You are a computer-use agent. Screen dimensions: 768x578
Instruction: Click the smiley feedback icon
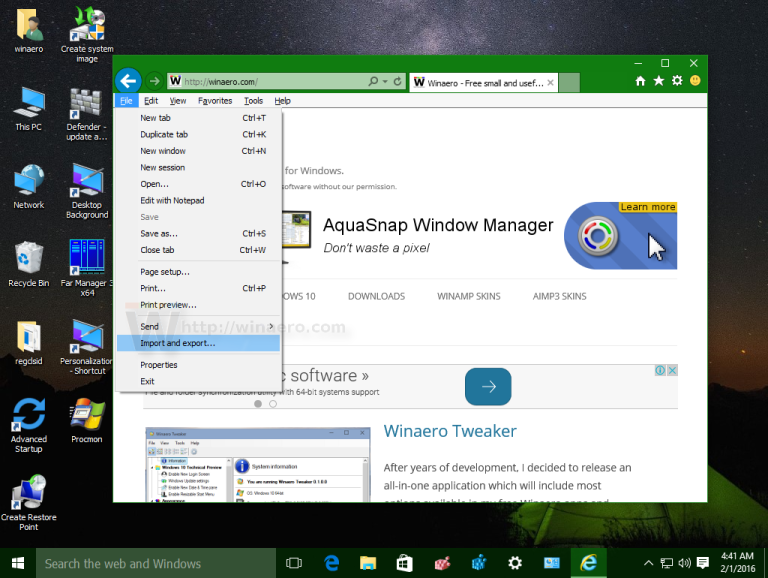coord(695,80)
